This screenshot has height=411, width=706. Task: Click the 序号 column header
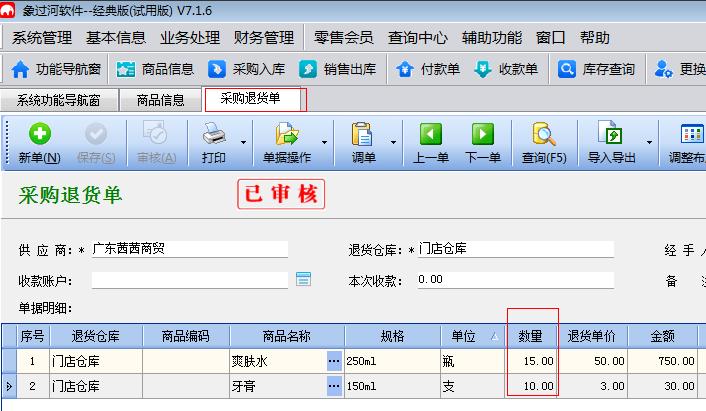pyautogui.click(x=32, y=336)
